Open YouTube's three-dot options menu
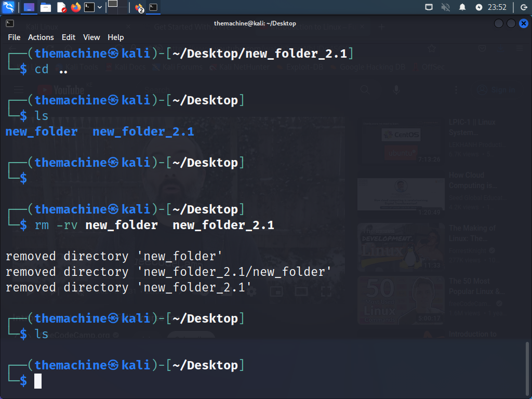The height and width of the screenshot is (399, 532). click(456, 89)
